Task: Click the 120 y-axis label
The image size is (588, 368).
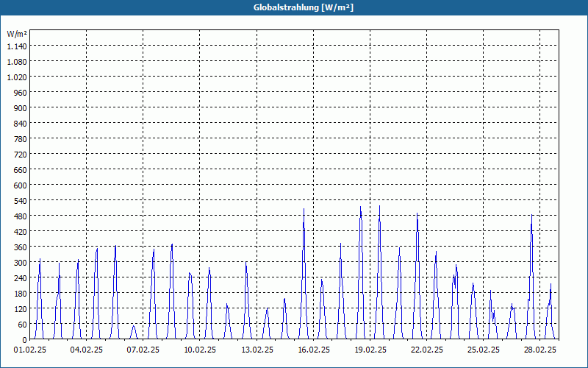Action: [21, 309]
